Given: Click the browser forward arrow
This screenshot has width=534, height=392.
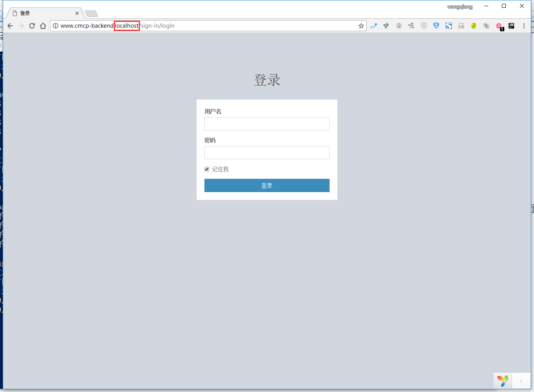Looking at the screenshot, I should (x=21, y=26).
